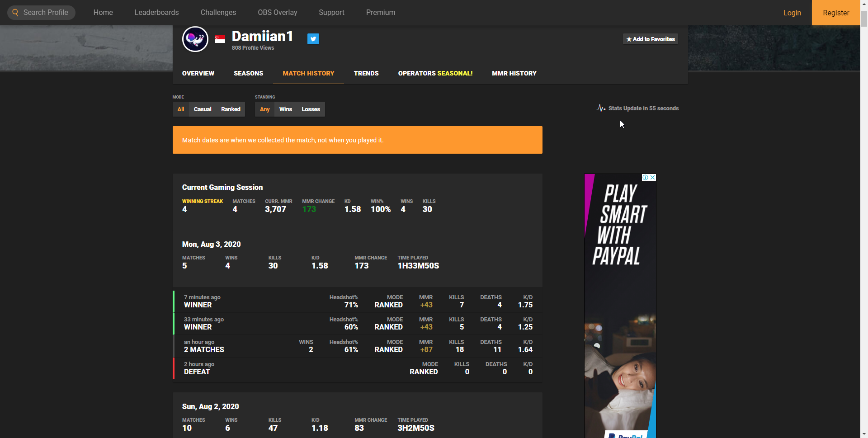Filter matches by Casual mode
The height and width of the screenshot is (438, 868).
pos(203,109)
